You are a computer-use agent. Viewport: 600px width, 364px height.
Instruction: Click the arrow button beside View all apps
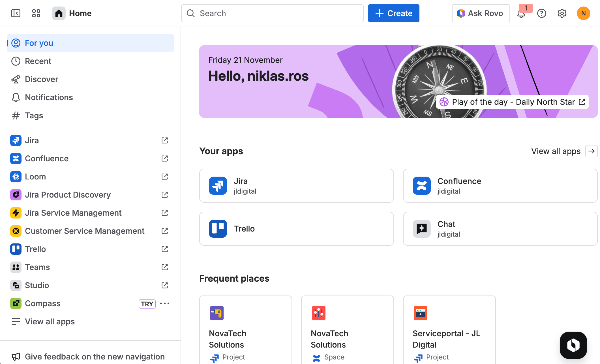[x=591, y=151]
